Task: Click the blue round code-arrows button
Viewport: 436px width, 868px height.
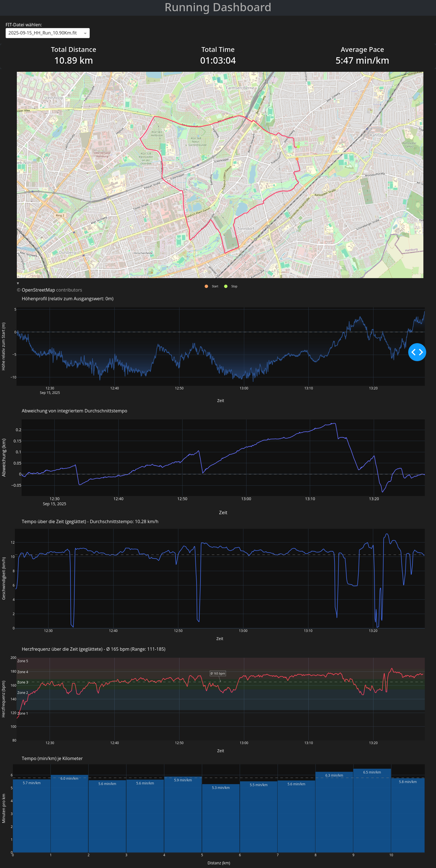Action: click(417, 352)
